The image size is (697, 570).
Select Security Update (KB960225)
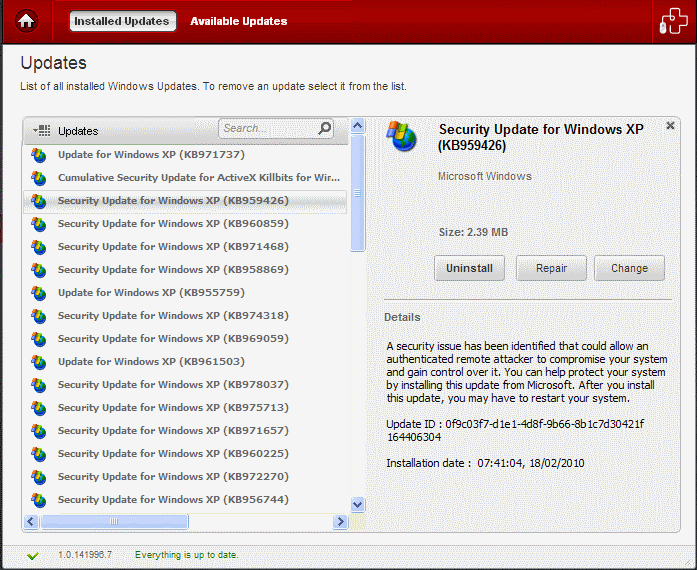[x=185, y=454]
